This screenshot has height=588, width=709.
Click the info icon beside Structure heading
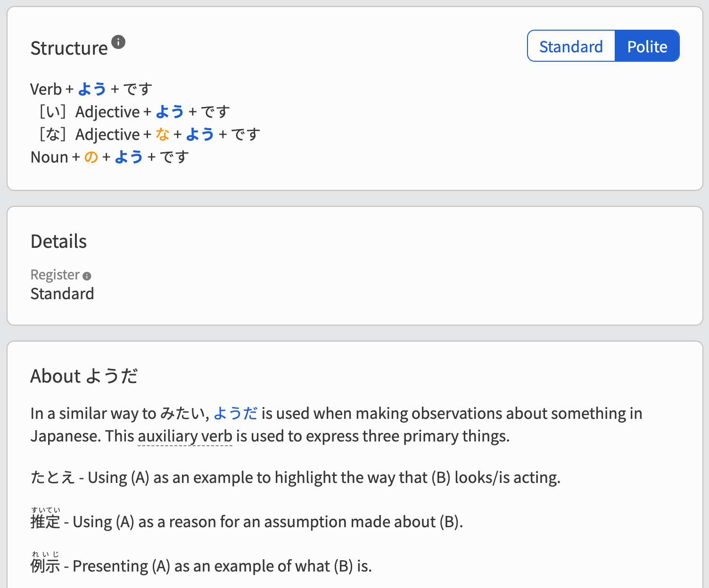click(118, 42)
